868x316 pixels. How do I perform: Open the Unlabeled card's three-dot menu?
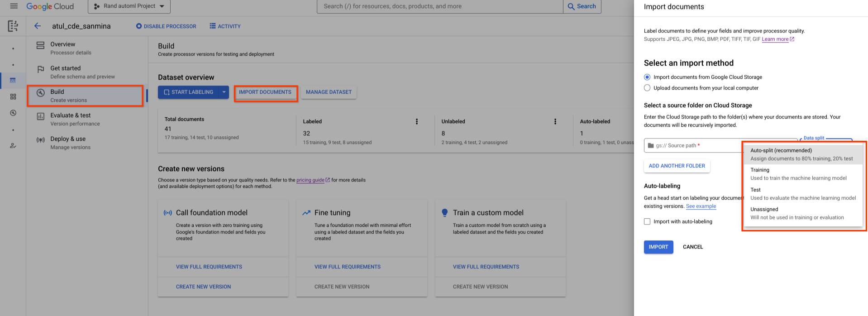(555, 121)
